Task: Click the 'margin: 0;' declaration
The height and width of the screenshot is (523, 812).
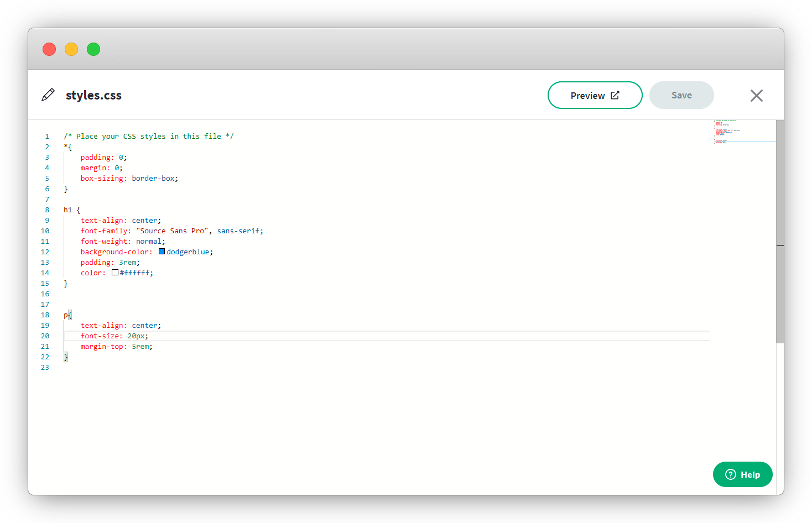Action: tap(102, 168)
